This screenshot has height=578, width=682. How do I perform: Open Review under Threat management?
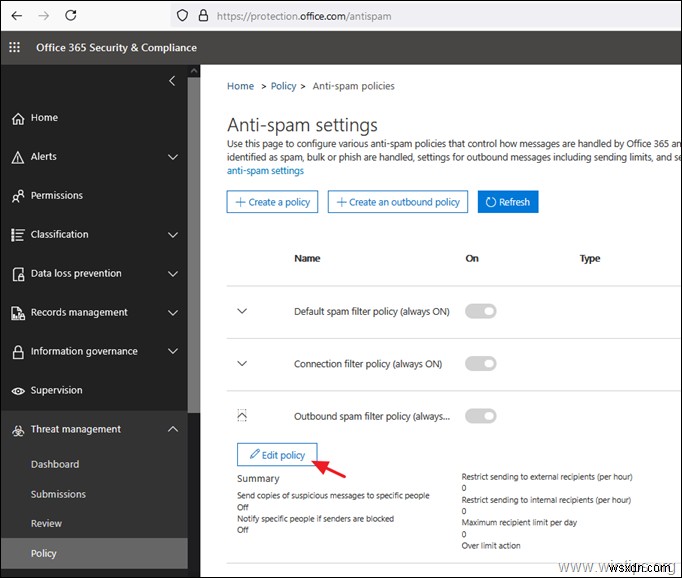(46, 523)
